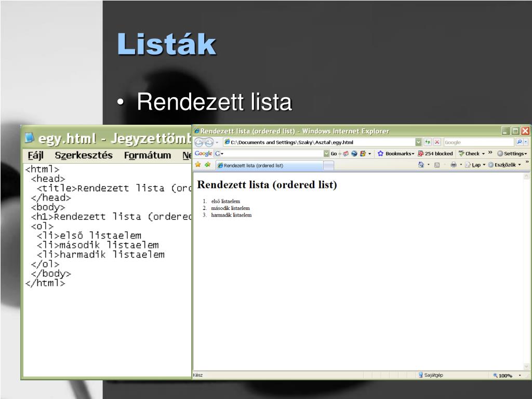Open the Lap (Page) menu
The height and width of the screenshot is (399, 532).
[475, 165]
